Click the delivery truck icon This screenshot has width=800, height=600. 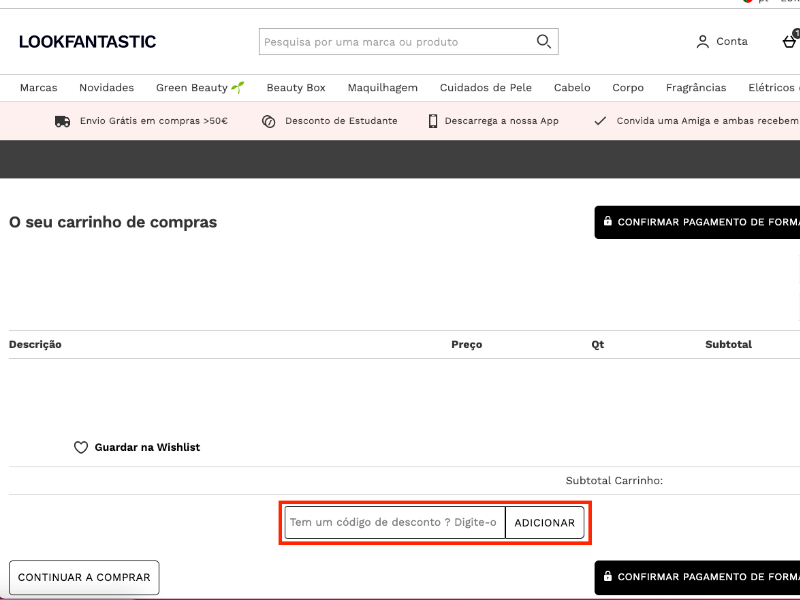(x=62, y=121)
